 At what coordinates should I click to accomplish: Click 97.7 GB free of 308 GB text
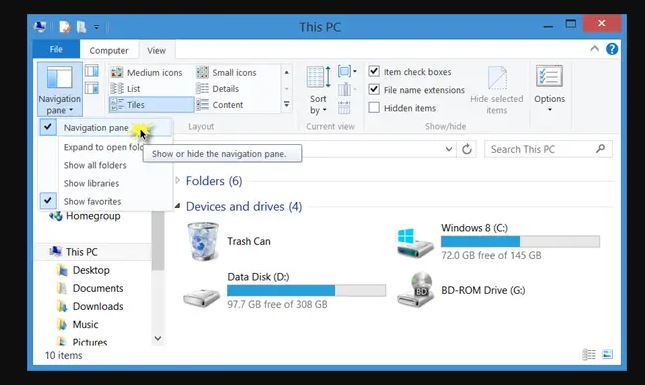277,304
